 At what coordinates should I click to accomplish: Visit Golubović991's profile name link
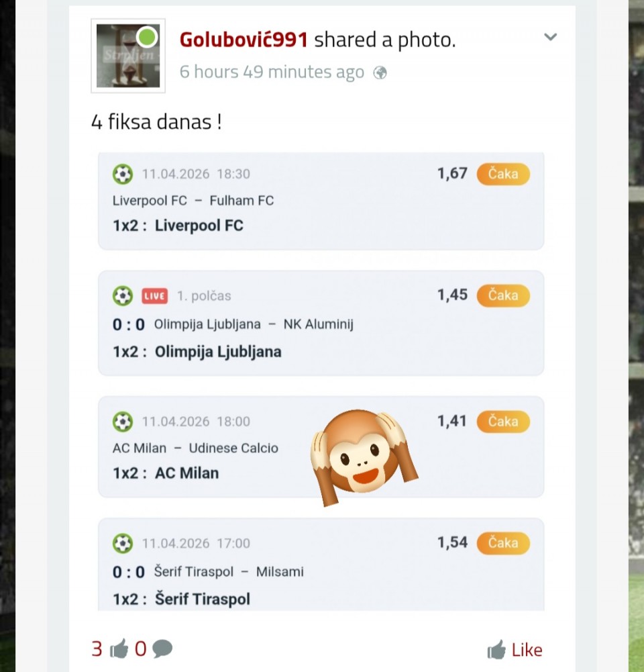244,40
